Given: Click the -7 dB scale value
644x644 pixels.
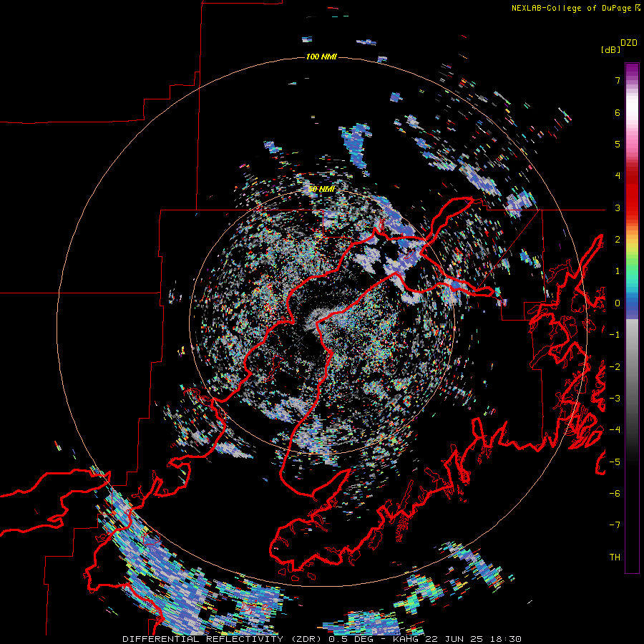Looking at the screenshot, I should (615, 525).
